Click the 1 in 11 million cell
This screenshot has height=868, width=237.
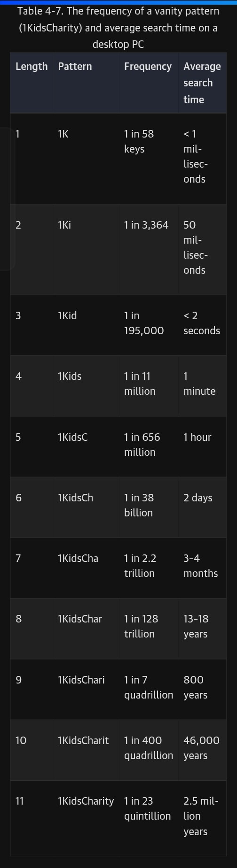pyautogui.click(x=140, y=384)
